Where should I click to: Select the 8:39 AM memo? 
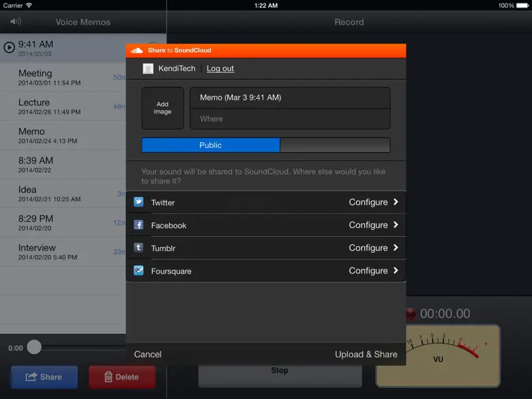[x=63, y=164]
